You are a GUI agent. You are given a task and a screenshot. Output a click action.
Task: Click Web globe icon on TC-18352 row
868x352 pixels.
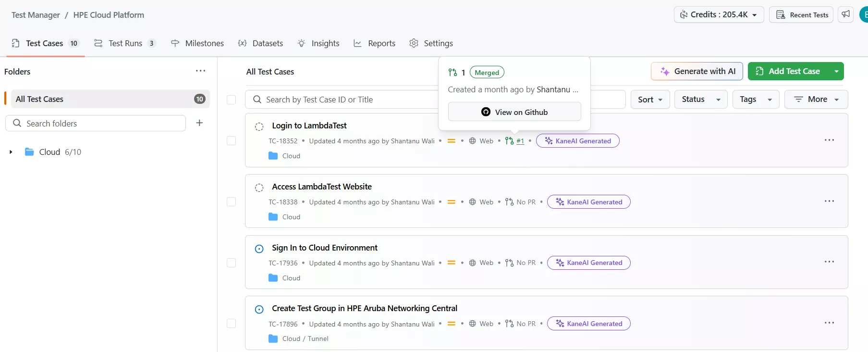472,141
